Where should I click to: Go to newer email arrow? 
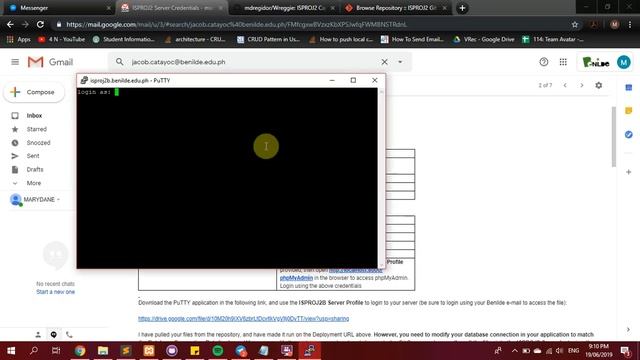point(565,85)
